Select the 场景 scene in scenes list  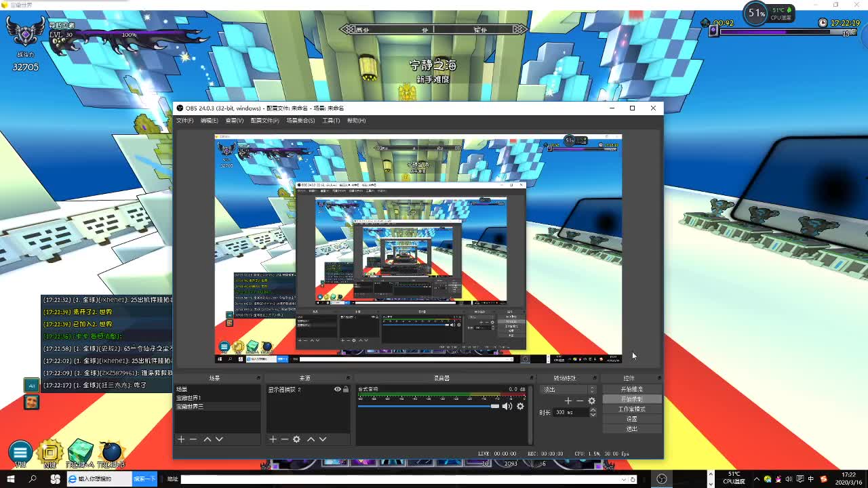pos(218,390)
